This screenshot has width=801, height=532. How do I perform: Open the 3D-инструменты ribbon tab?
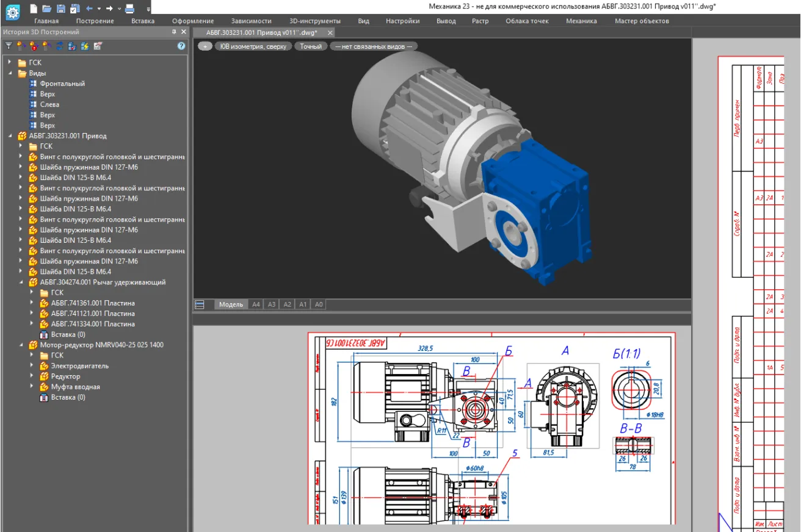point(314,21)
